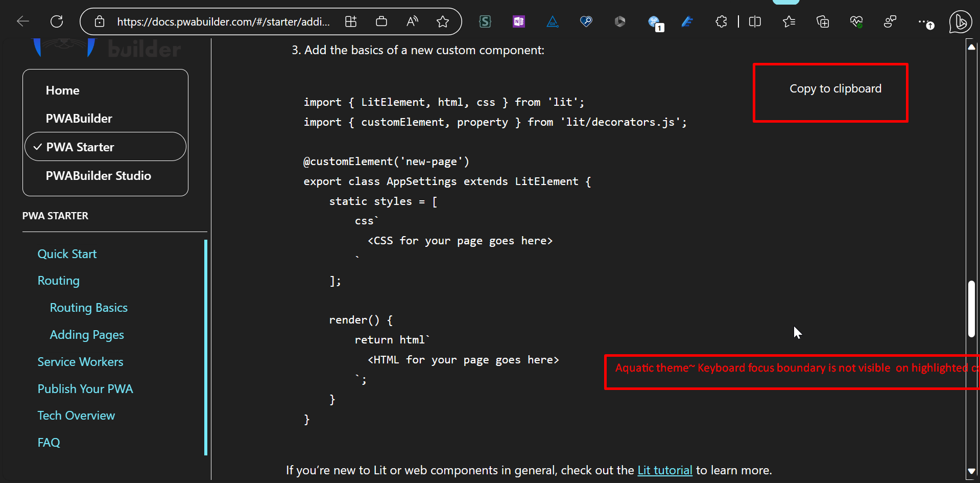Enter split screen browsing mode

tap(755, 21)
